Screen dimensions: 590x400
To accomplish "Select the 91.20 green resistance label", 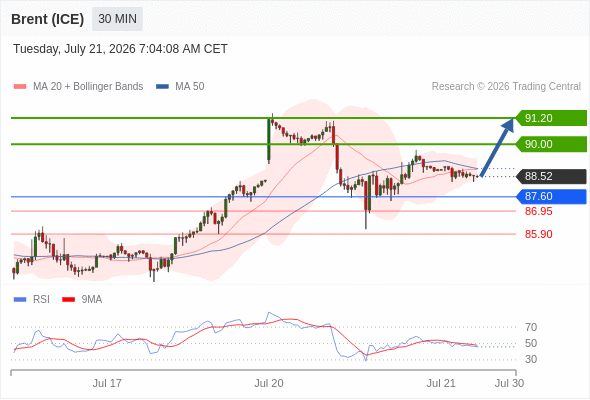I will click(551, 118).
